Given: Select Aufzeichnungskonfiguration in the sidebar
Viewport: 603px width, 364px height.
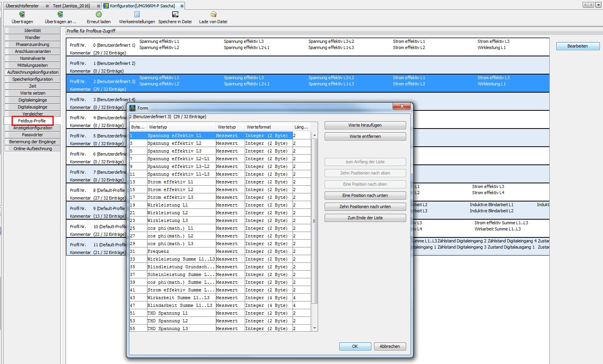Looking at the screenshot, I should pyautogui.click(x=33, y=72).
